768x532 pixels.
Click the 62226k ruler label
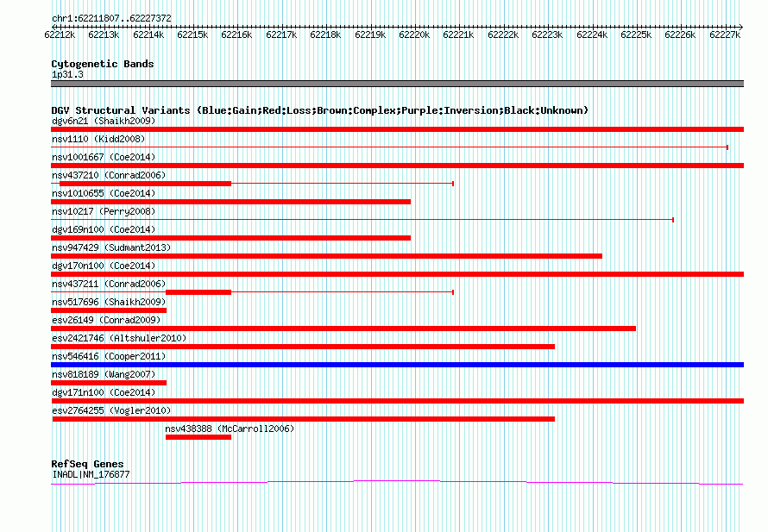coord(680,34)
